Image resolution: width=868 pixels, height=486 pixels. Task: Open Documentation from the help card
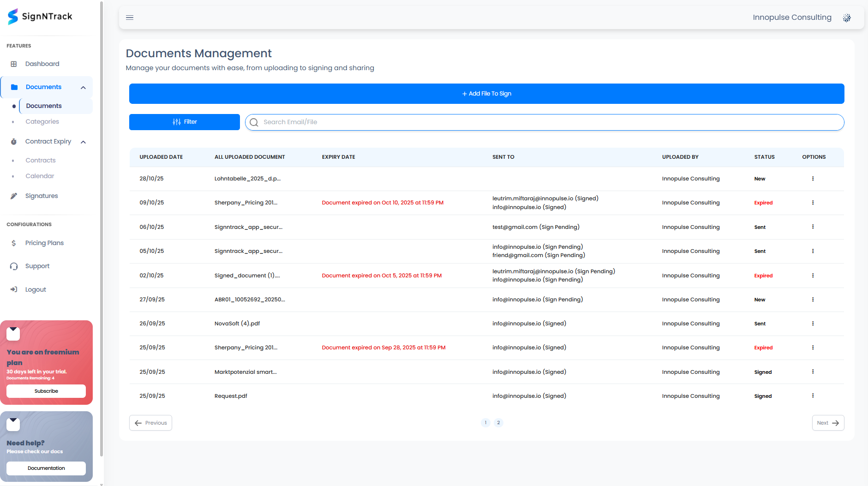click(x=46, y=468)
